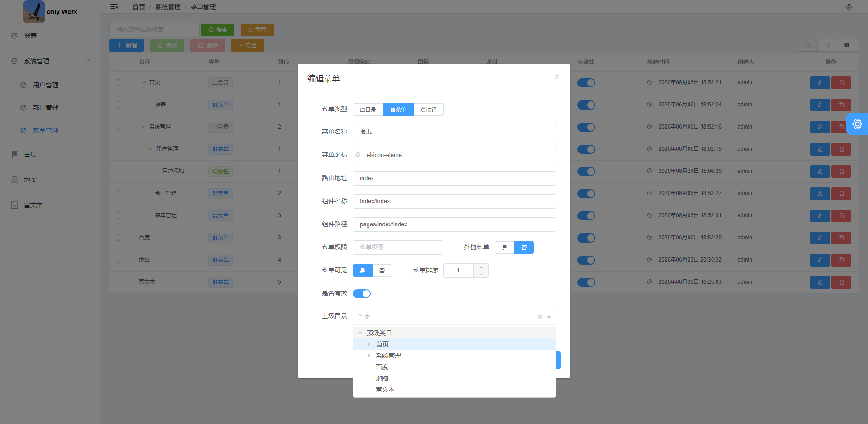
Task: Collapse the 用户管理 row in the table
Action: pos(151,149)
